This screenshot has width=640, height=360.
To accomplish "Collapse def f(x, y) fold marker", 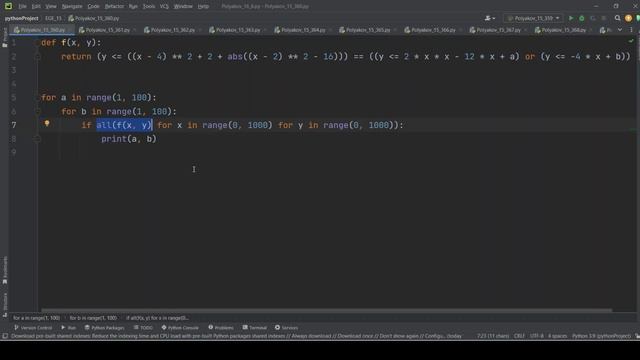I will 37,43.
